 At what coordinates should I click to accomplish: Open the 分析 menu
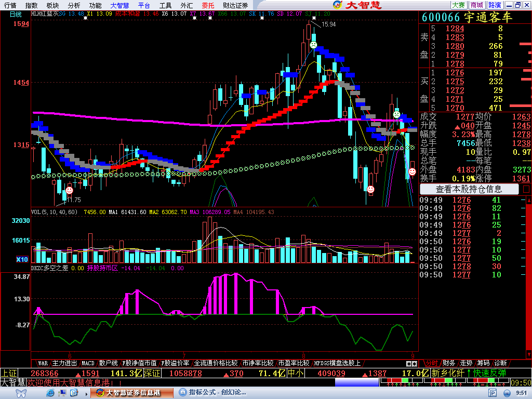[74, 5]
